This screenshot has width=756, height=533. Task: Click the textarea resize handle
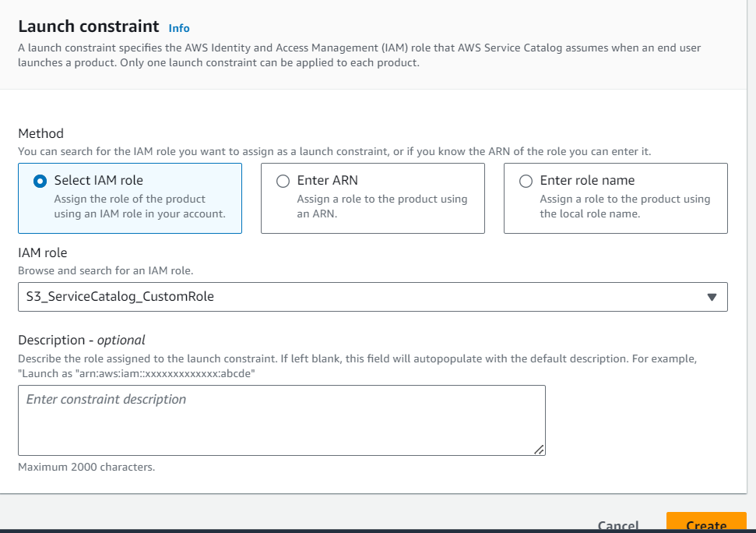[540, 450]
